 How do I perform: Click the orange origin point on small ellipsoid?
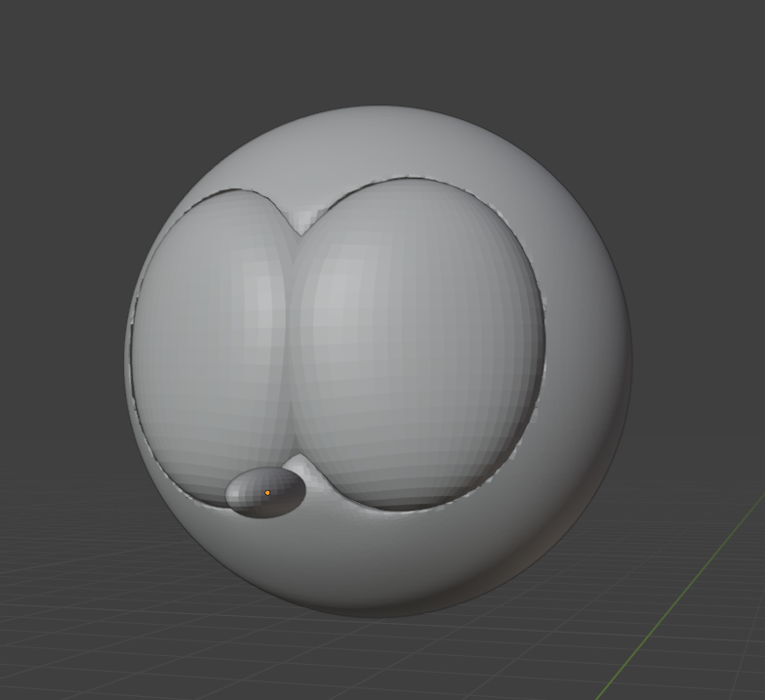(267, 493)
